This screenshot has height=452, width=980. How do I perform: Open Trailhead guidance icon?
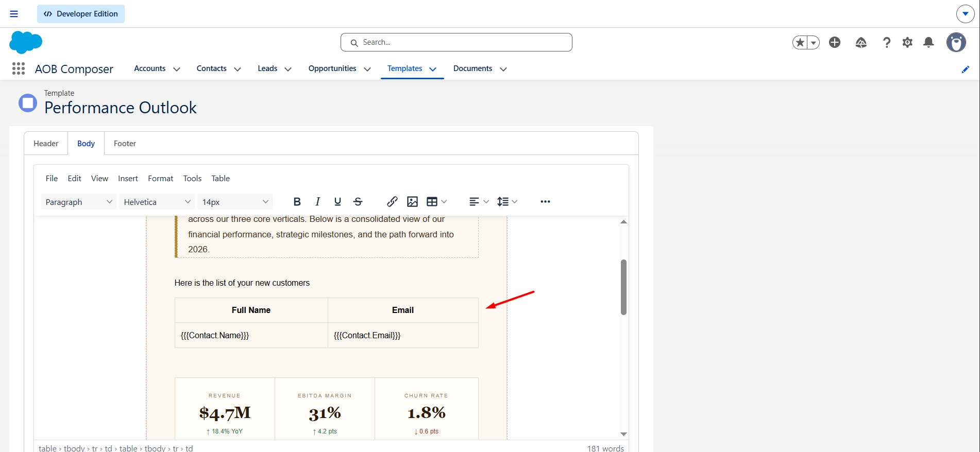point(861,42)
